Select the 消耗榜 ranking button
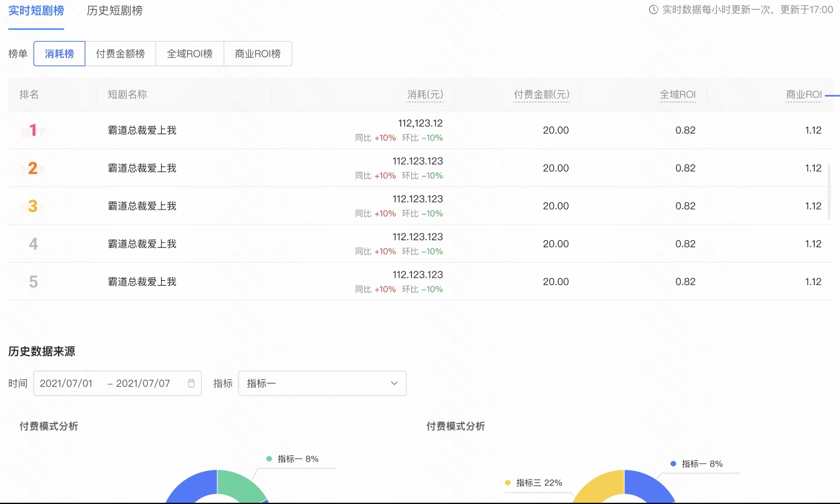 click(x=59, y=54)
